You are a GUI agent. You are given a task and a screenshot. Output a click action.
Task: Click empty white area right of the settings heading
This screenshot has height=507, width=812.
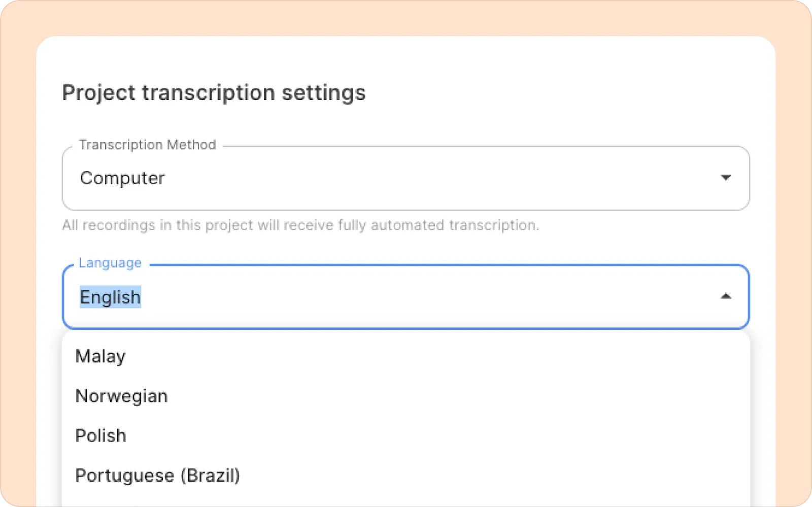tap(558, 93)
